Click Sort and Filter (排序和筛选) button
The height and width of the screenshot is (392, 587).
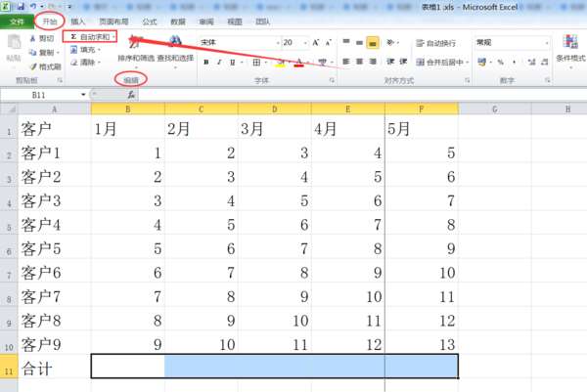pyautogui.click(x=136, y=50)
